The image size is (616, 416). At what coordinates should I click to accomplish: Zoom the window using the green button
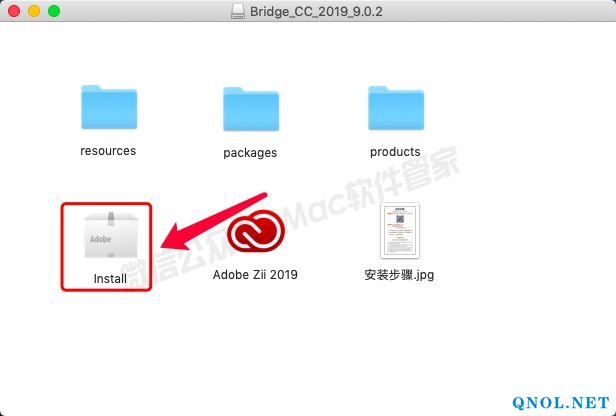tap(54, 11)
